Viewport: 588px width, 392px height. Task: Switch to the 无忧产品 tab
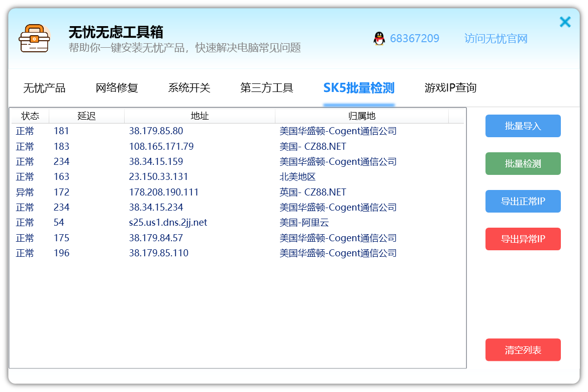point(44,88)
